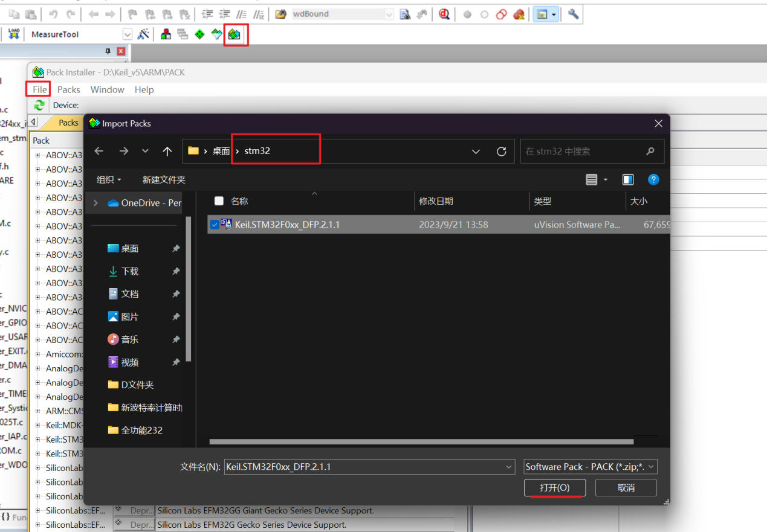Click the 取消 button
Viewport: 767px width, 532px height.
click(x=626, y=488)
